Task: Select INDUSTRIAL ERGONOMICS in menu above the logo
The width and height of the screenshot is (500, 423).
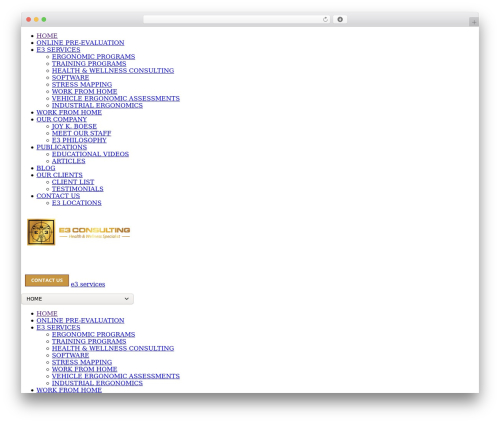Action: (x=97, y=106)
